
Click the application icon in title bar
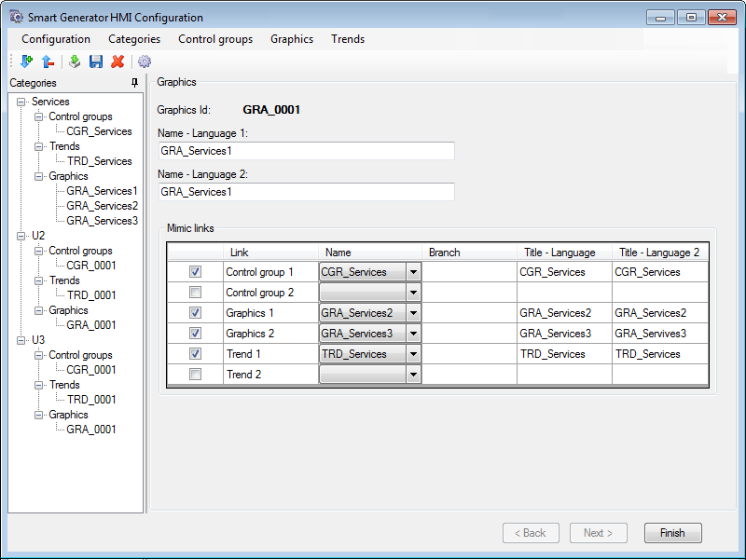[16, 18]
